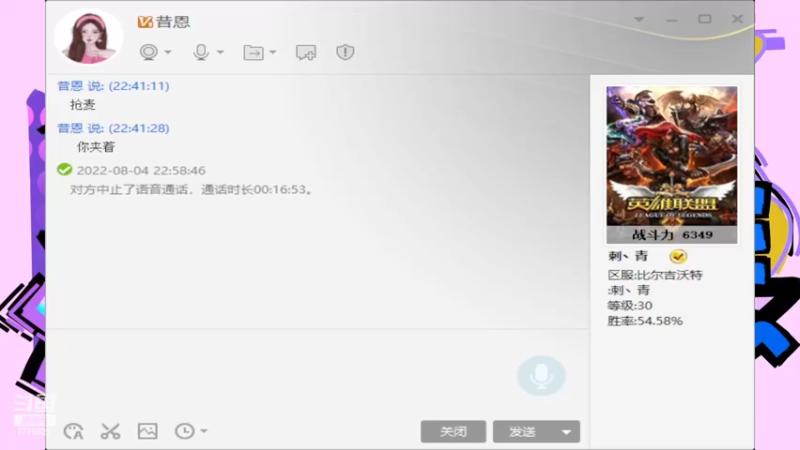Click the report shield icon

coord(345,52)
